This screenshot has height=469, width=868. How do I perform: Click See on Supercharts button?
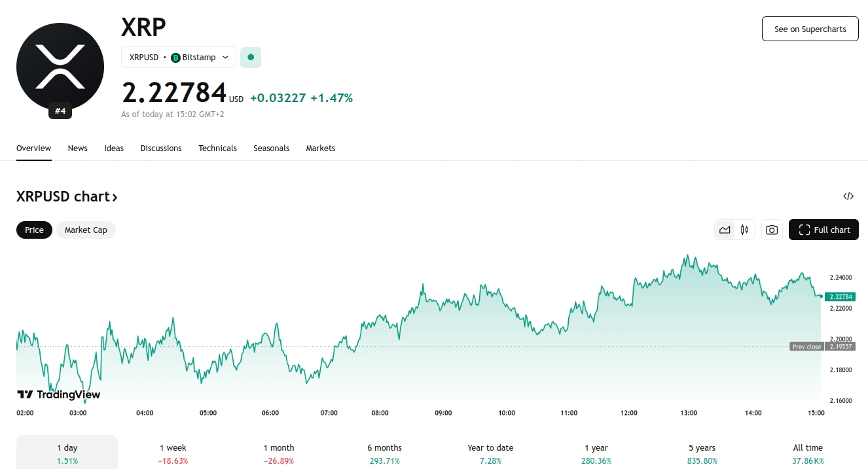coord(810,29)
